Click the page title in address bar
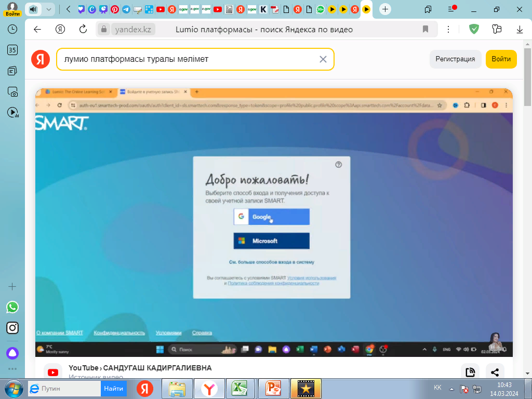 coord(264,30)
